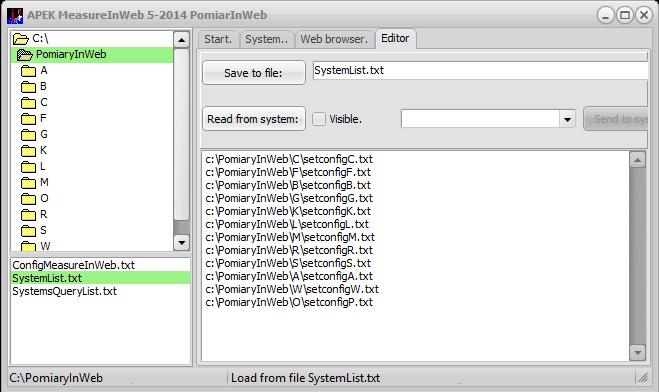Select the PomiaryInWeb open folder icon
This screenshot has width=659, height=392.
click(24, 55)
